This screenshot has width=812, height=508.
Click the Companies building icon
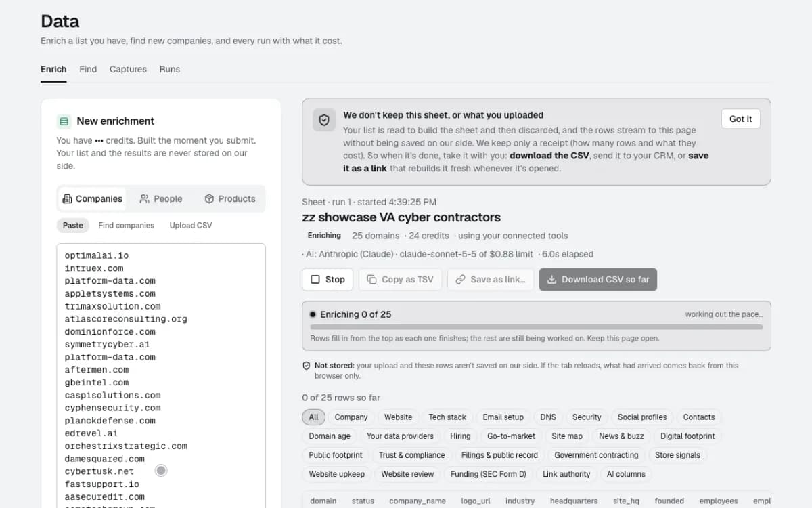pyautogui.click(x=67, y=199)
